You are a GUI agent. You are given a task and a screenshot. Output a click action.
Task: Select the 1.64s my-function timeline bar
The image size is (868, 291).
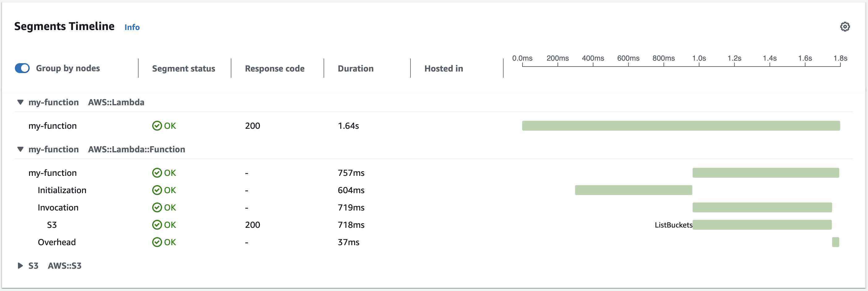681,126
